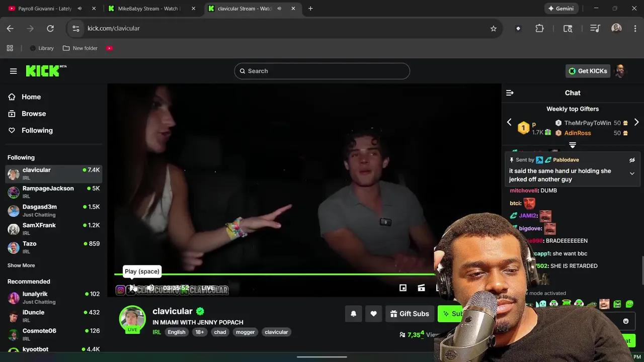644x362 pixels.
Task: Show previous weekly top gifters
Action: 509,122
